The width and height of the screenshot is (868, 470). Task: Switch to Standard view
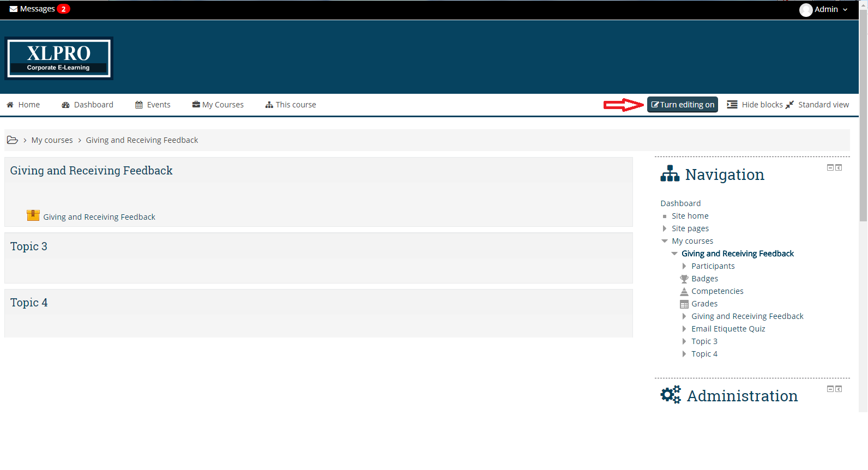[817, 105]
